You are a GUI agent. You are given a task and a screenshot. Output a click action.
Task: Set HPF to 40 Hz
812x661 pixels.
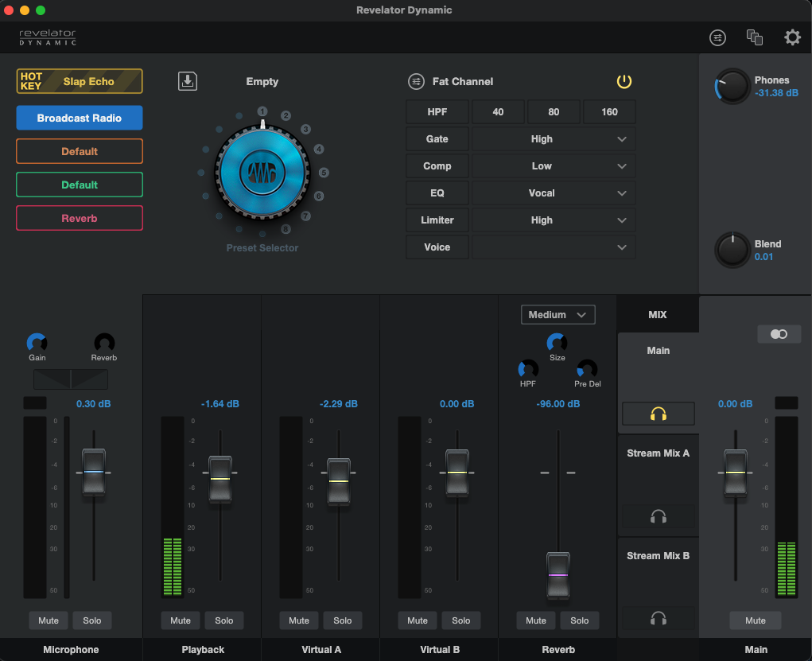(x=498, y=112)
